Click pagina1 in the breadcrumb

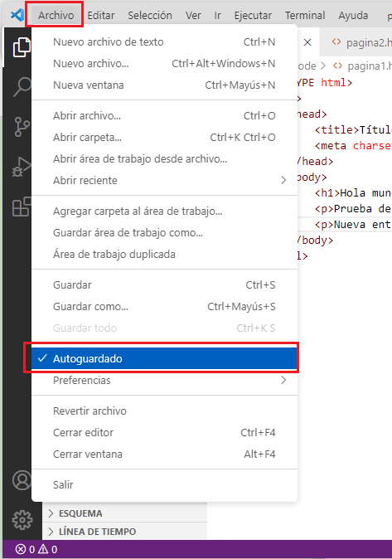click(x=369, y=66)
